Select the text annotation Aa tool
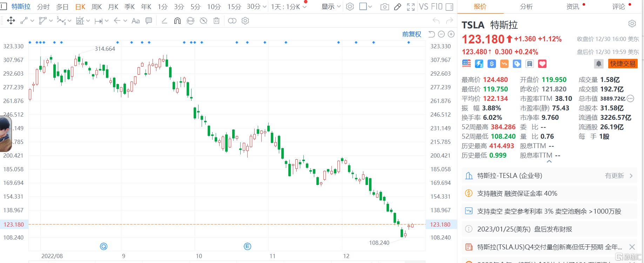Image resolution: width=644 pixels, height=263 pixels. coord(135,21)
